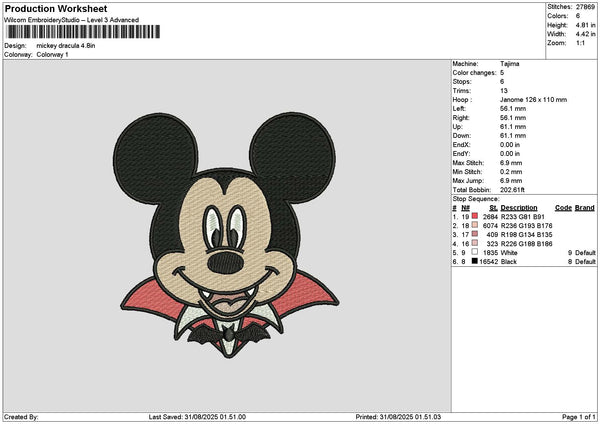The image size is (600, 424).
Task: Click the "N#" column header
Action: (465, 208)
